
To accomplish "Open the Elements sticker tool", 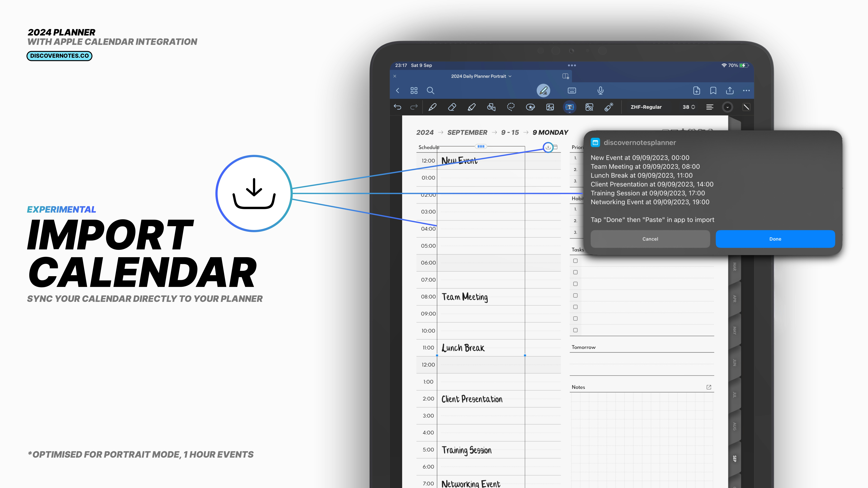I will click(x=530, y=107).
